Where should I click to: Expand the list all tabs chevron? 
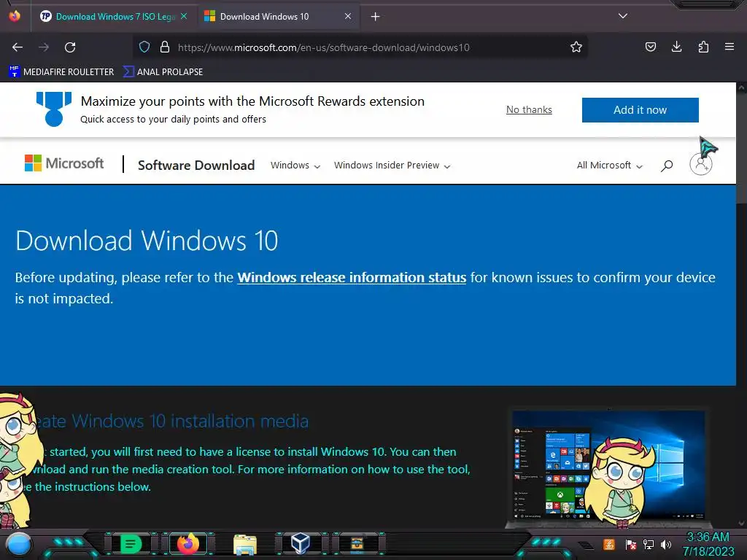(623, 16)
